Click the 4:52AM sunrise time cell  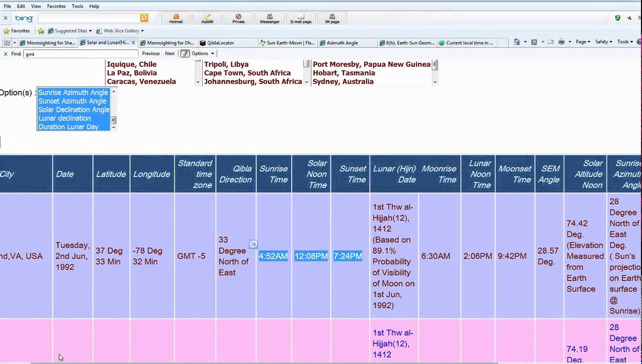click(273, 256)
